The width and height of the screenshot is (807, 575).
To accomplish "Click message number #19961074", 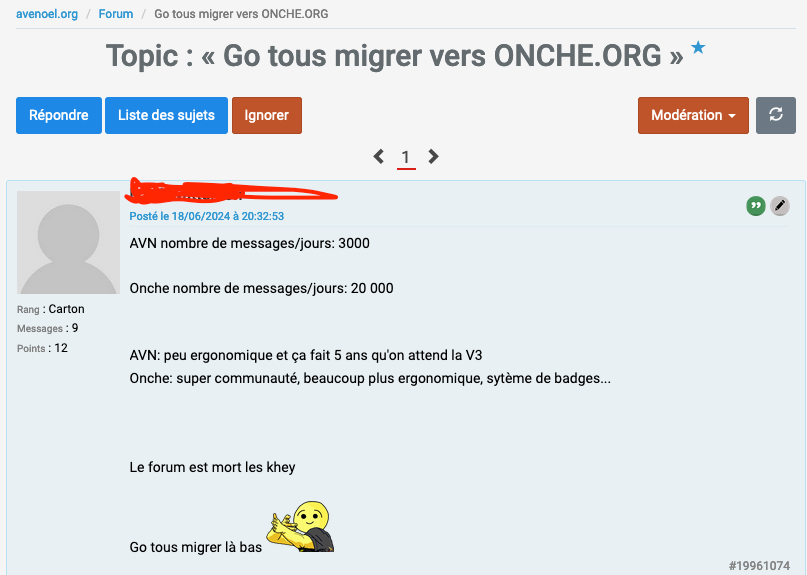I will point(759,566).
